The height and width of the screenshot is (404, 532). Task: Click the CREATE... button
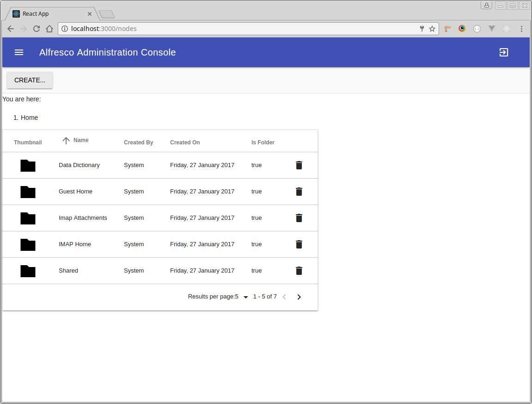click(x=30, y=80)
